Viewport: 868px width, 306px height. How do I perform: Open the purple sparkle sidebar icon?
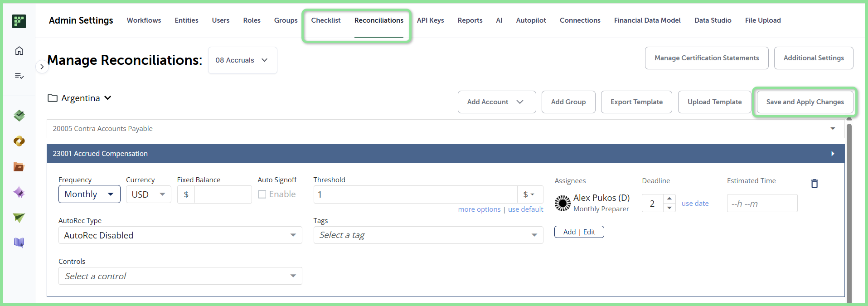point(19,192)
